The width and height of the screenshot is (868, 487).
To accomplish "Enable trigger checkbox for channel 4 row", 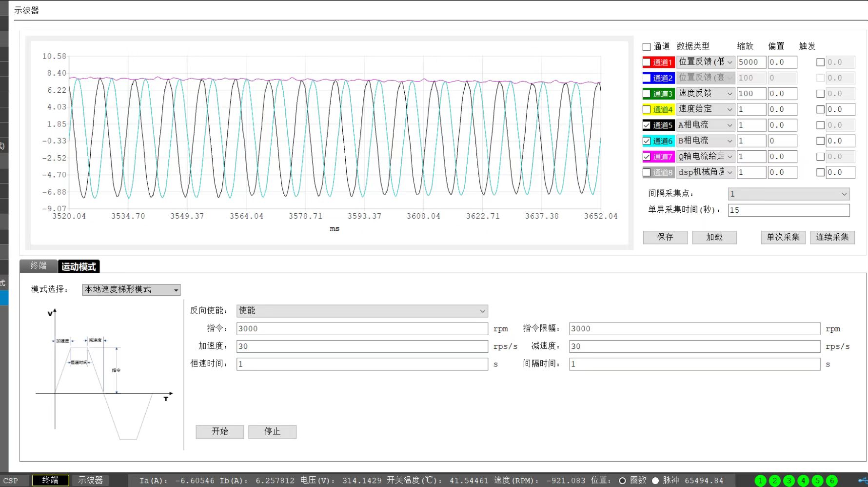I will tap(820, 109).
